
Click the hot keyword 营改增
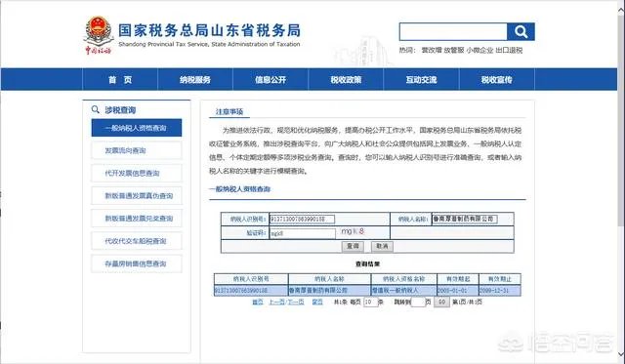click(432, 50)
